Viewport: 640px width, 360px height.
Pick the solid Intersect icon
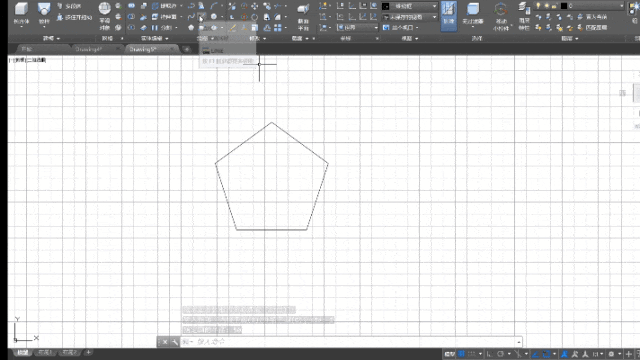coord(131,27)
